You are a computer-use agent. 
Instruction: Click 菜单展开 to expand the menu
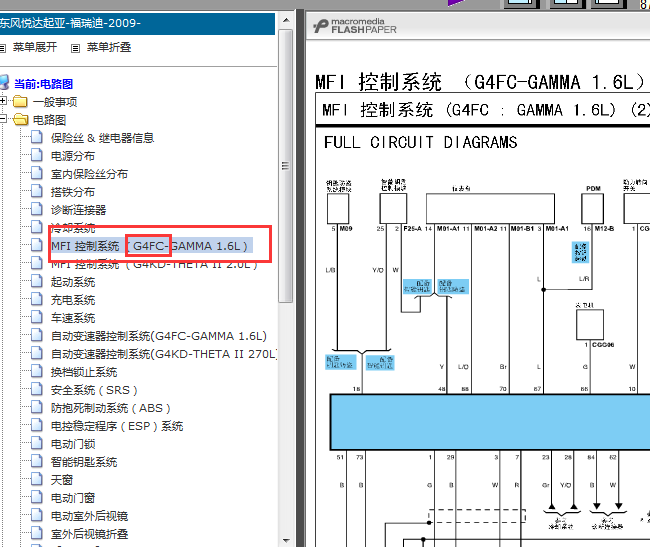click(34, 47)
